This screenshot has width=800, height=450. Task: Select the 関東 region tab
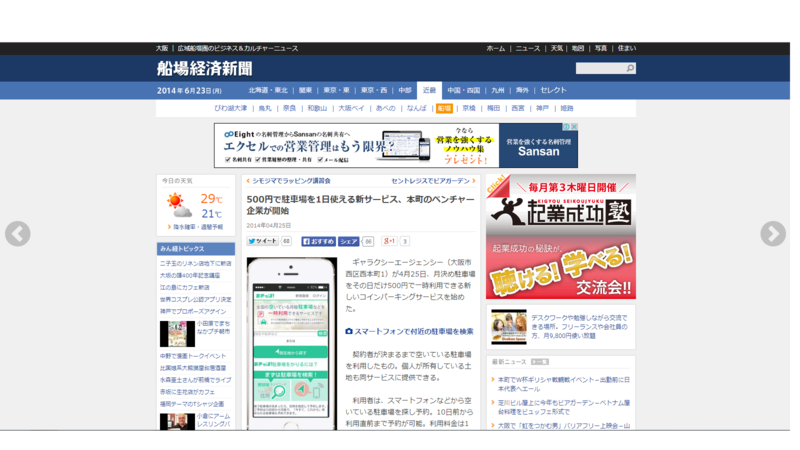(x=305, y=90)
